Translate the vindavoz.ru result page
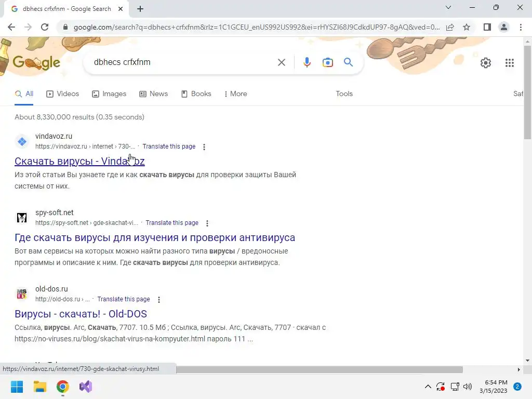 click(x=169, y=147)
